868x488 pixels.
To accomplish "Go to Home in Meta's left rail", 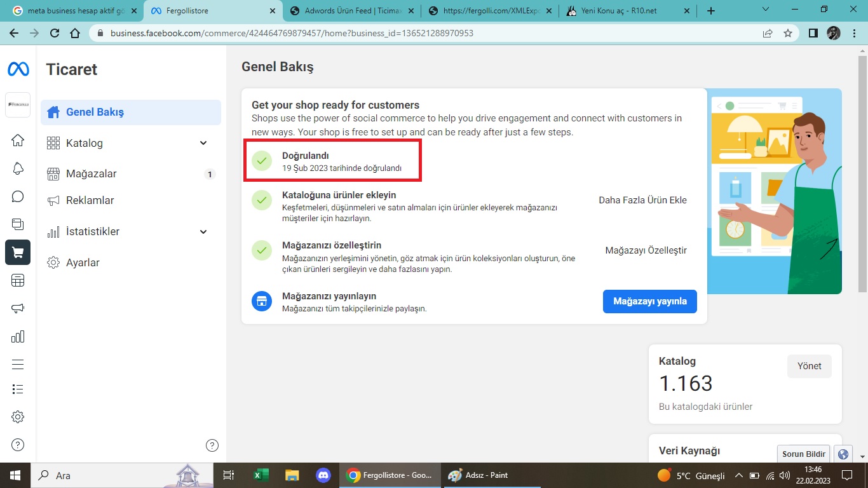I will point(18,140).
